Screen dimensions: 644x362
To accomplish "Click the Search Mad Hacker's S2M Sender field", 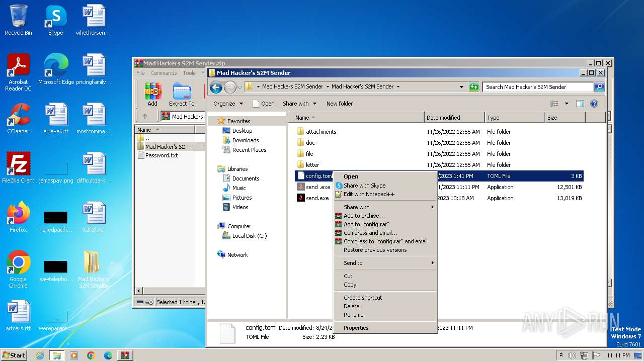I will 537,87.
